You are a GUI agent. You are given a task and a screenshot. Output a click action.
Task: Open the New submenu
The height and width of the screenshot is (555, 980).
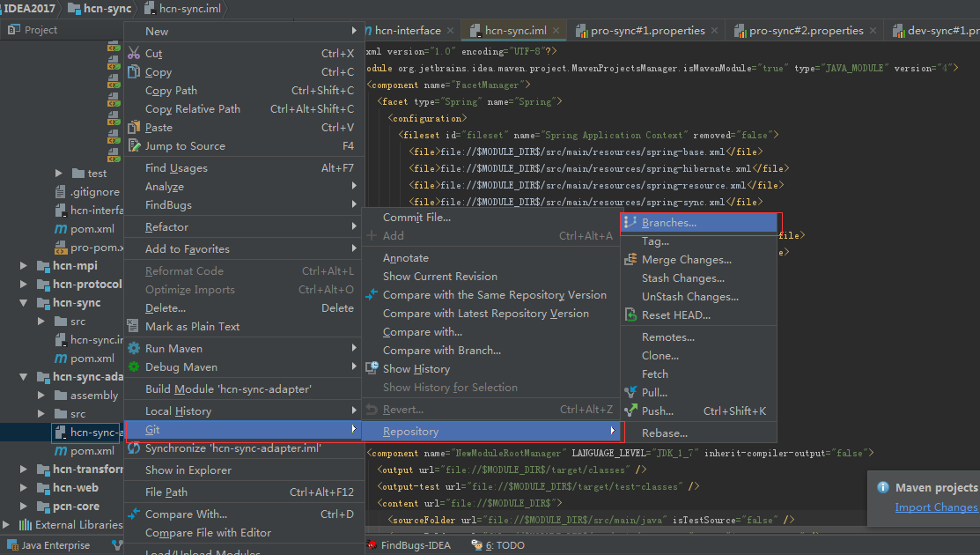tap(242, 31)
